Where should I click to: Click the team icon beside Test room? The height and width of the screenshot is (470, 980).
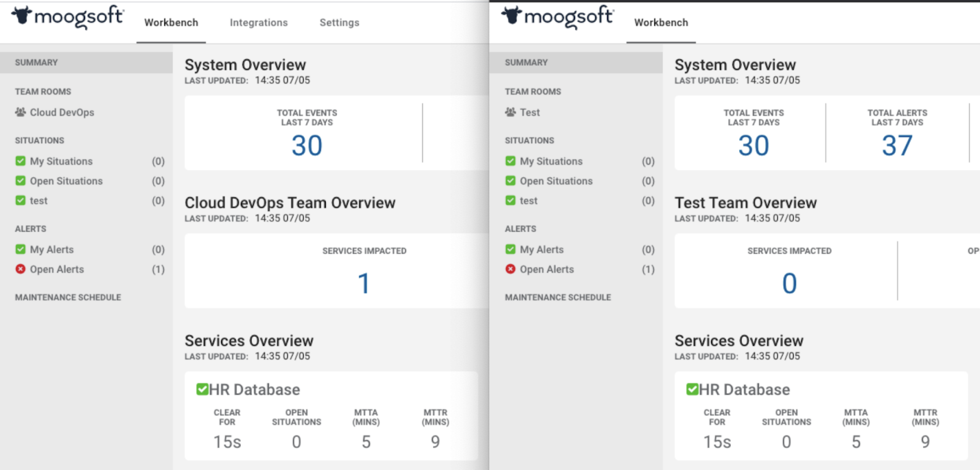pos(511,112)
